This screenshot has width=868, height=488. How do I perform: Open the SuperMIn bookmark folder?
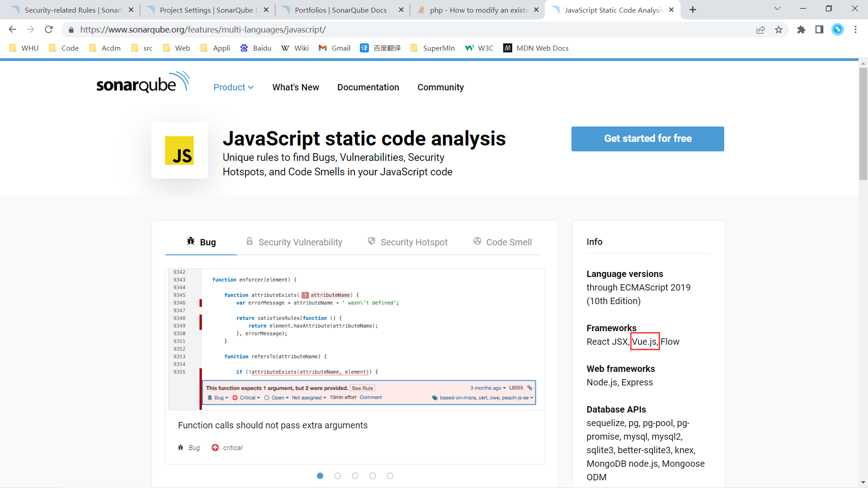tap(433, 48)
